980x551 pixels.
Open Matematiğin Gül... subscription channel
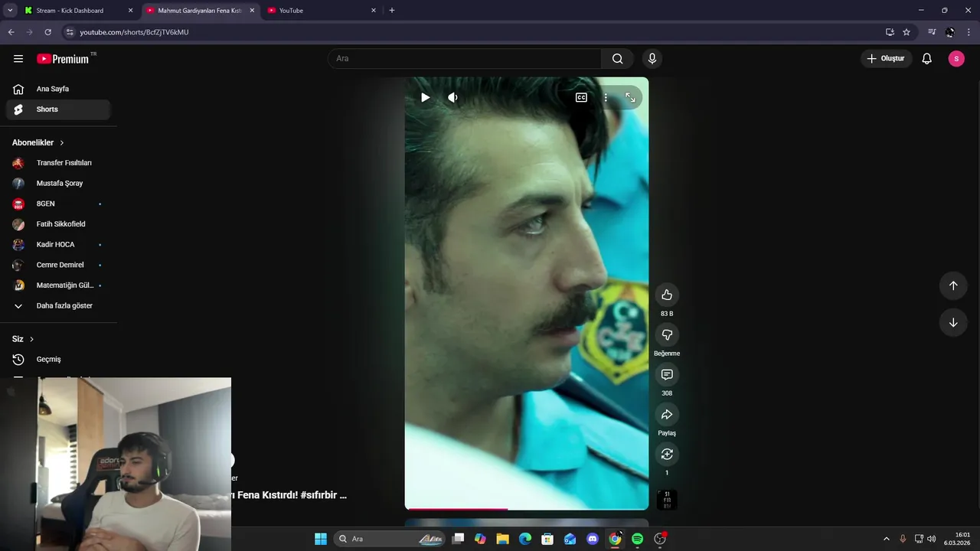[x=58, y=285]
